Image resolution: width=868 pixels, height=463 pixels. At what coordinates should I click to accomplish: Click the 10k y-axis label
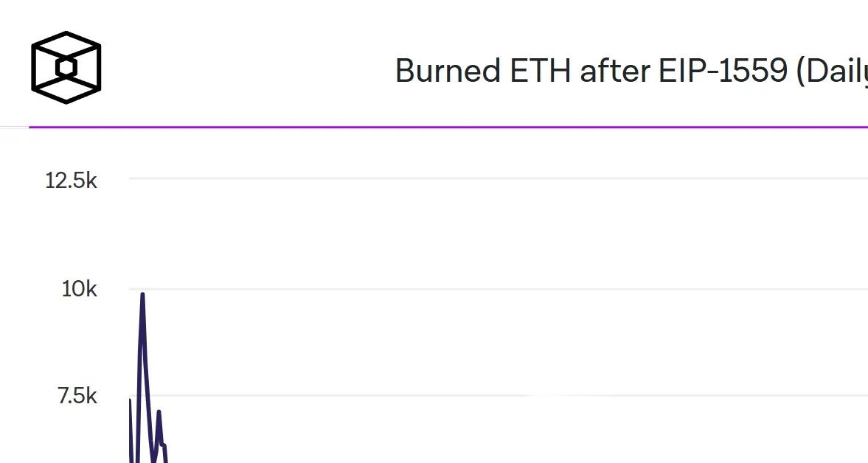pos(79,289)
